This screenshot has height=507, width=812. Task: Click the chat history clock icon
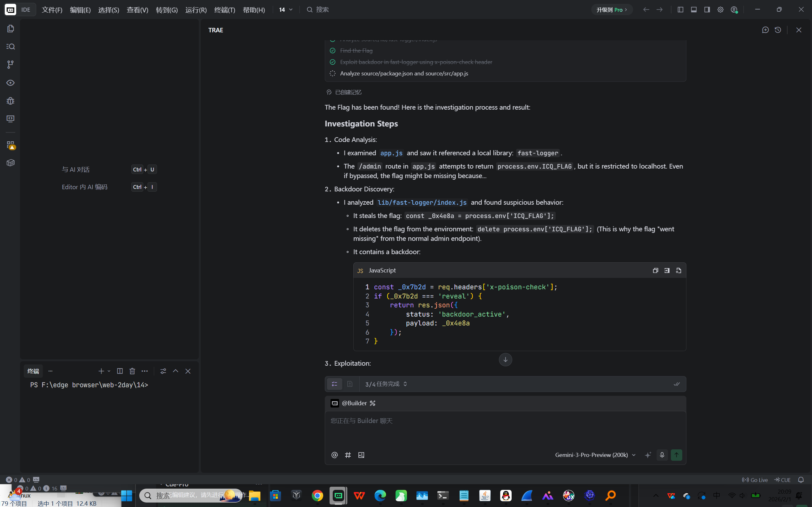(x=778, y=30)
